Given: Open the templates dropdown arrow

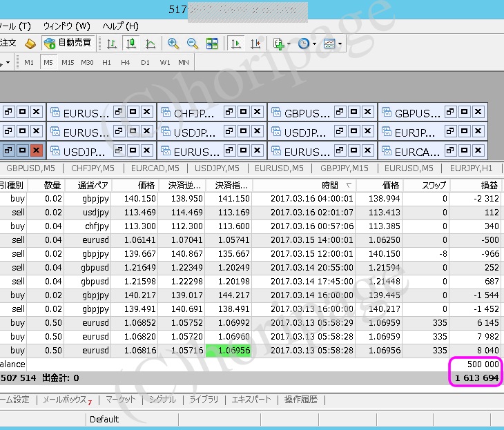Looking at the screenshot, I should [x=340, y=43].
